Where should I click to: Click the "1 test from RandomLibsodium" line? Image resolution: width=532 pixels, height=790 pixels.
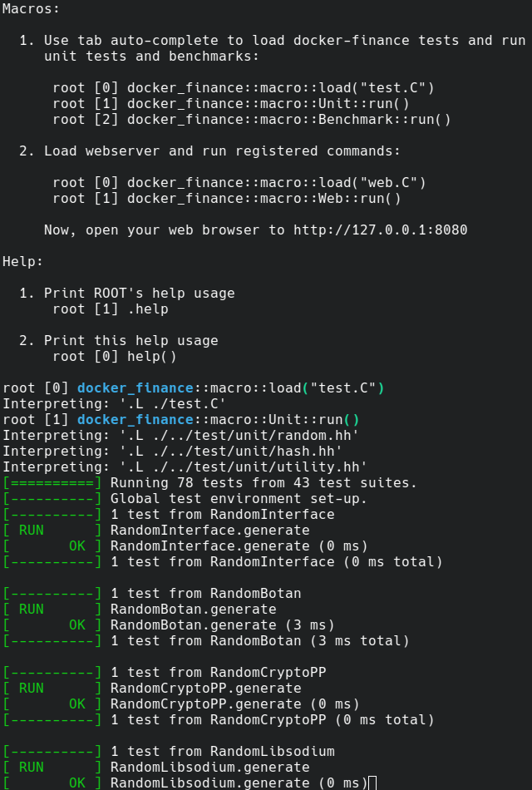[222, 751]
